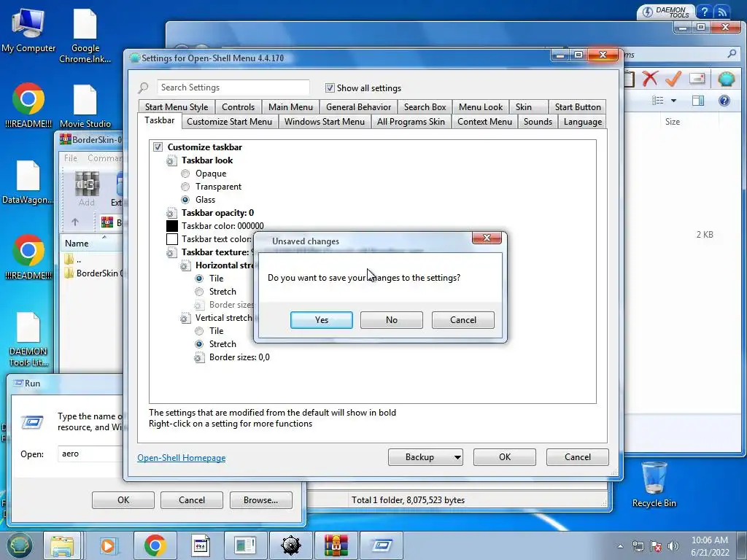Click the black Taskbar color swatch
Screen dimensions: 747x560
click(x=172, y=226)
